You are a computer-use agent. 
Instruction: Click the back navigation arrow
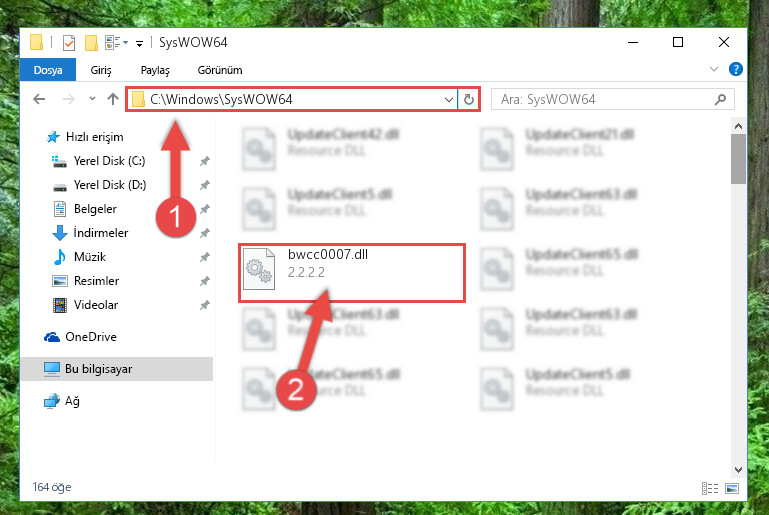coord(39,99)
